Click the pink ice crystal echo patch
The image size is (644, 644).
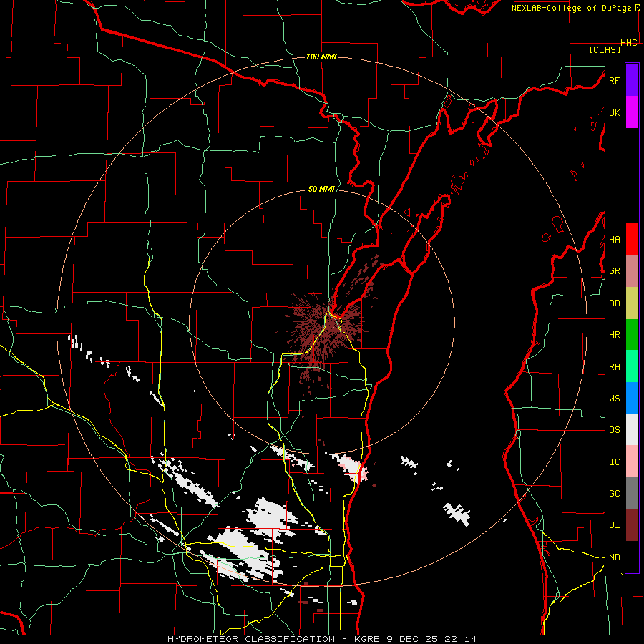[352, 467]
